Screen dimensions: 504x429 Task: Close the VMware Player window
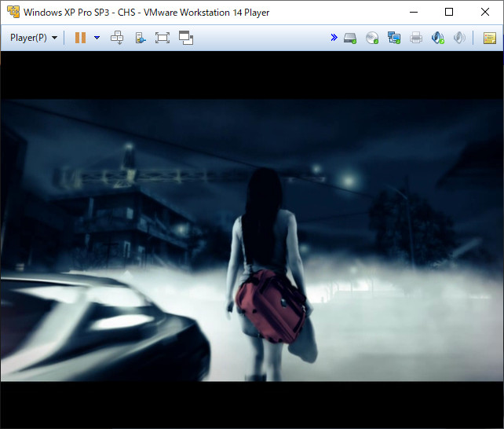coord(485,13)
